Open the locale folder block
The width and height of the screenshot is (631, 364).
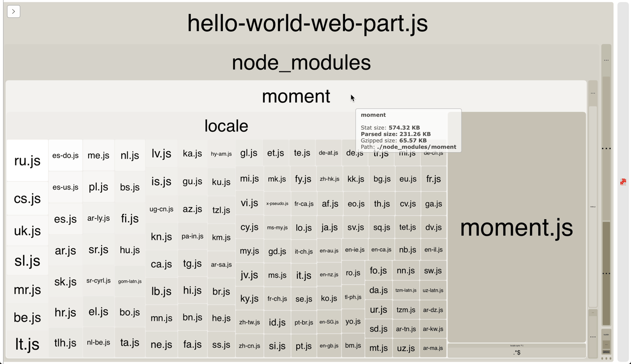pyautogui.click(x=226, y=126)
